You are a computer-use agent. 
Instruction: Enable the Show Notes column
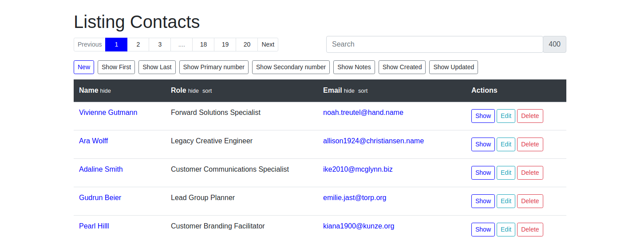[354, 67]
